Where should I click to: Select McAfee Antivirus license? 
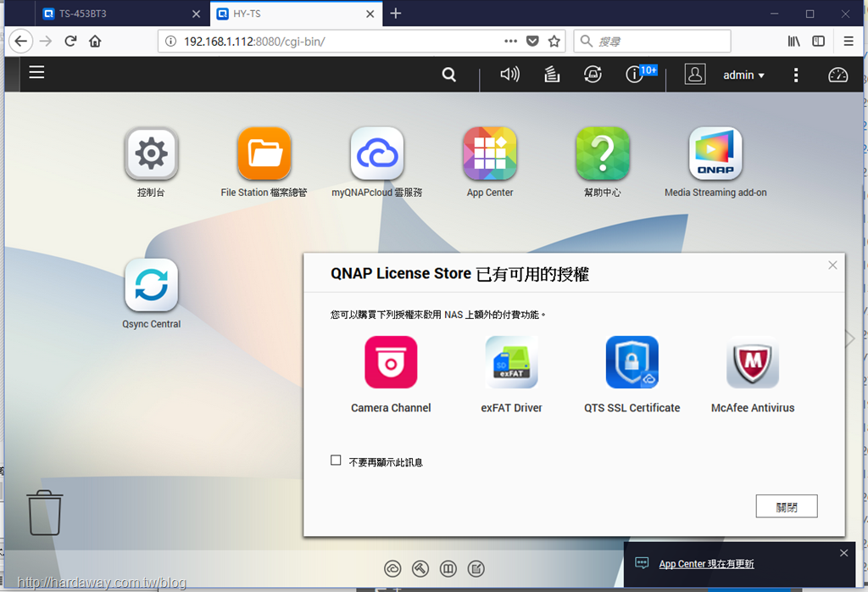point(753,362)
